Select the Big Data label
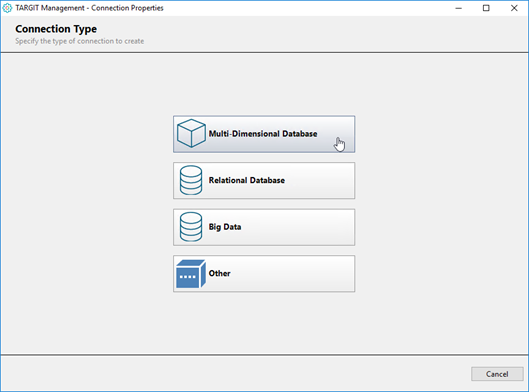The width and height of the screenshot is (529, 392). (225, 227)
